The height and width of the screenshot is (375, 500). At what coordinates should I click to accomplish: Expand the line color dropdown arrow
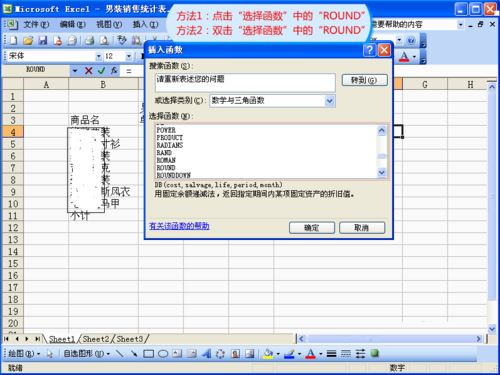(299, 354)
